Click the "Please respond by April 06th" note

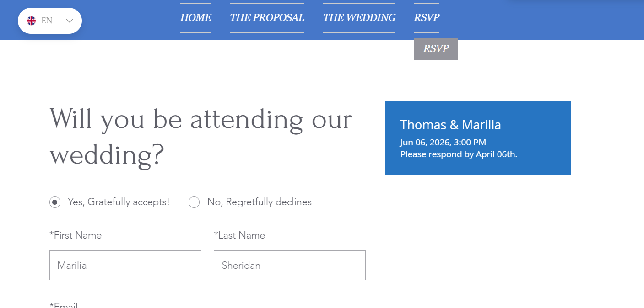[x=459, y=154]
